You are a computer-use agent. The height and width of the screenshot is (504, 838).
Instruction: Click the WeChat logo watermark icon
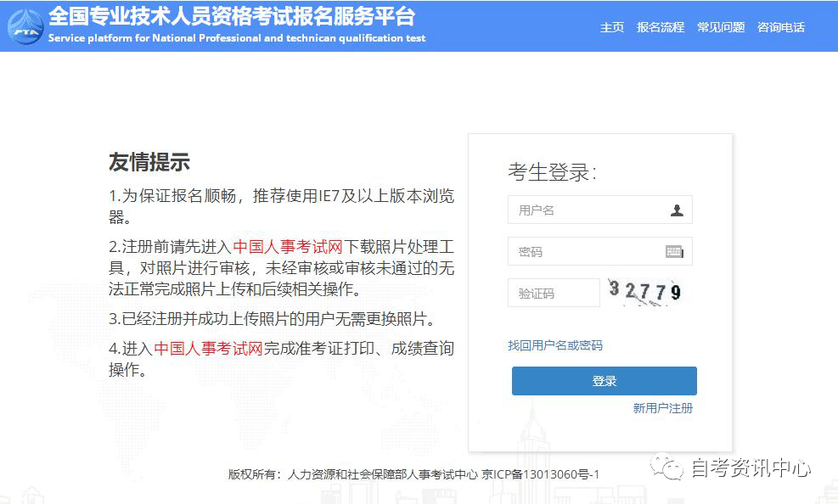(x=666, y=467)
